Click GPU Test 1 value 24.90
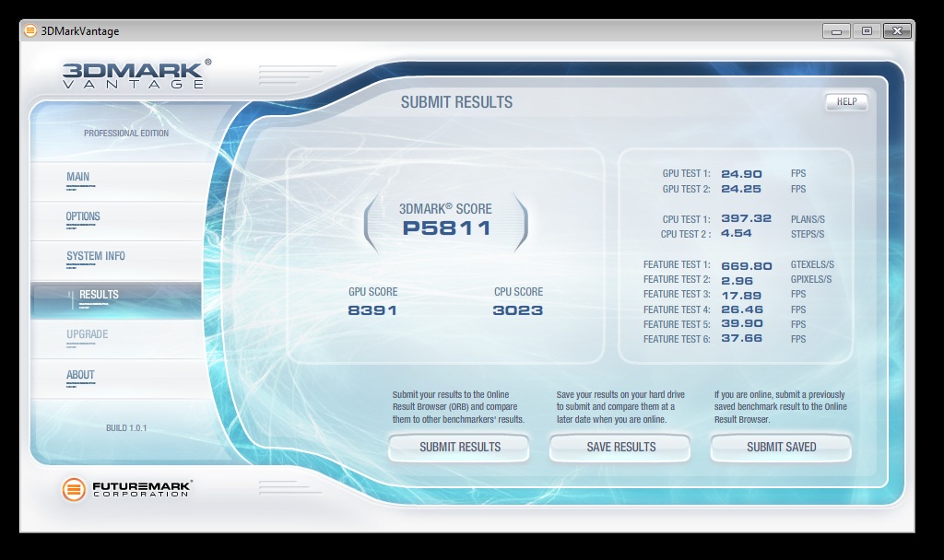 [x=742, y=174]
